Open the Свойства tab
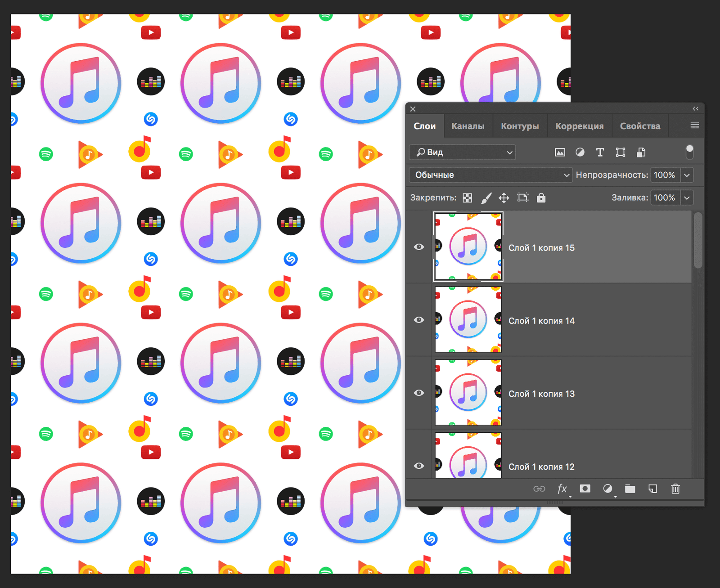The width and height of the screenshot is (720, 588). pos(640,126)
